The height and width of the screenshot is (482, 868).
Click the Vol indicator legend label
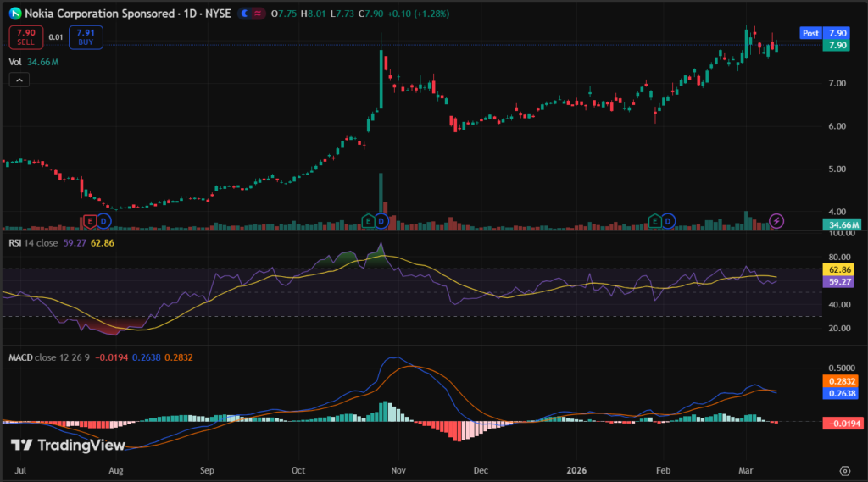coord(15,62)
